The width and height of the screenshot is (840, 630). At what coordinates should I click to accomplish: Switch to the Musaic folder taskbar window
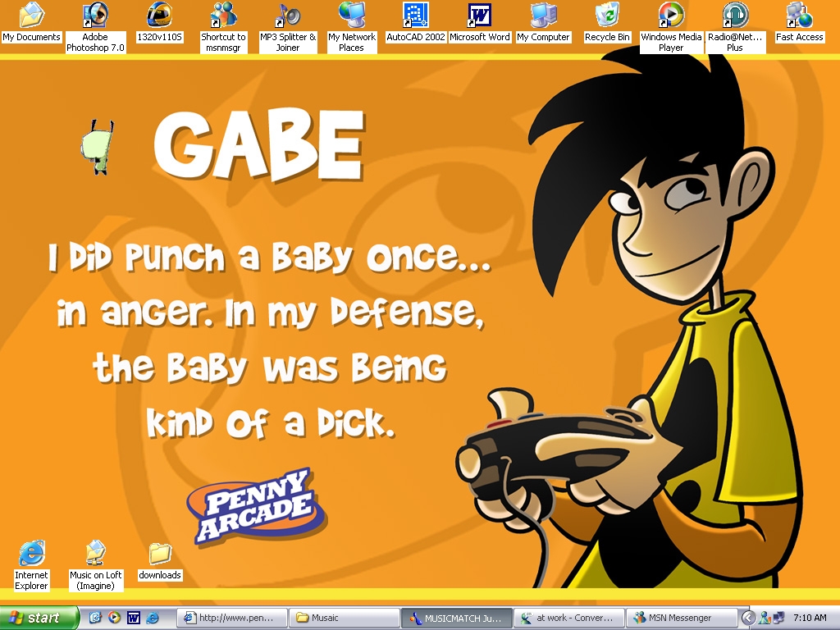tap(345, 618)
